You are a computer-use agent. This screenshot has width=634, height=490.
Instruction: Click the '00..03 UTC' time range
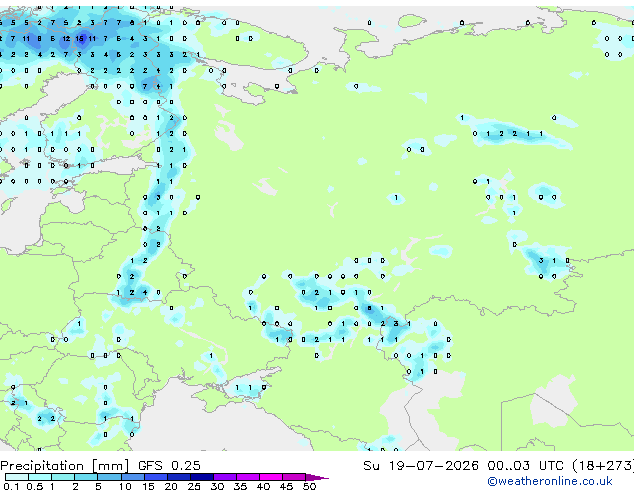pyautogui.click(x=524, y=466)
